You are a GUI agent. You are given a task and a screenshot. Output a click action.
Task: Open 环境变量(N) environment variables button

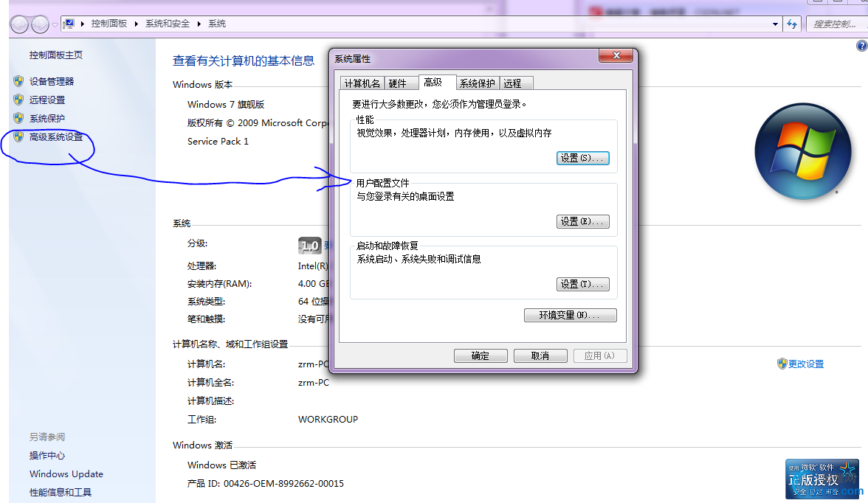point(570,316)
